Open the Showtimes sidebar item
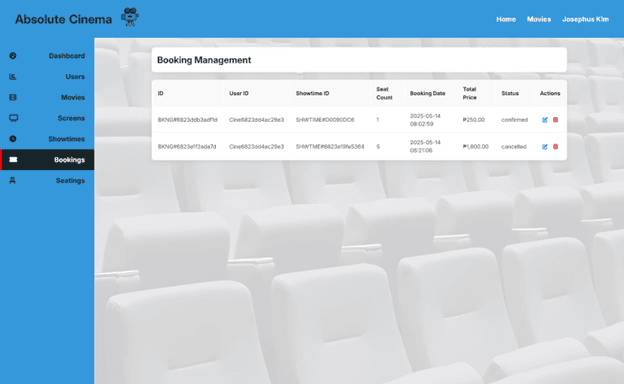The image size is (624, 384). pyautogui.click(x=47, y=139)
